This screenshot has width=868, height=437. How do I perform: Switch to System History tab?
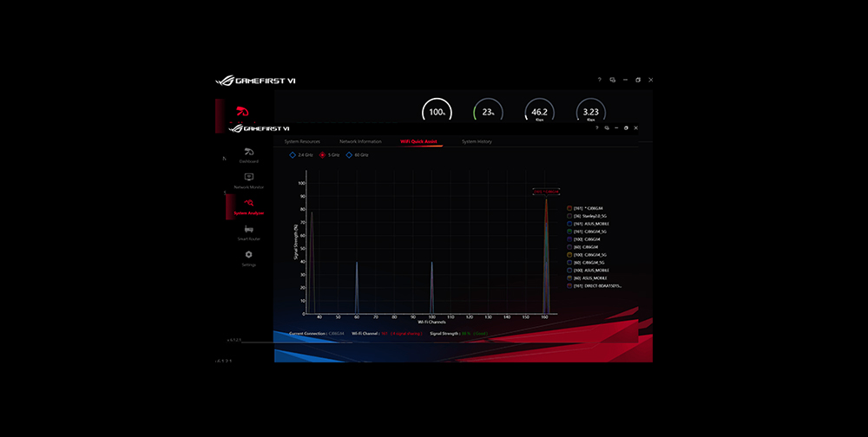[x=477, y=141]
